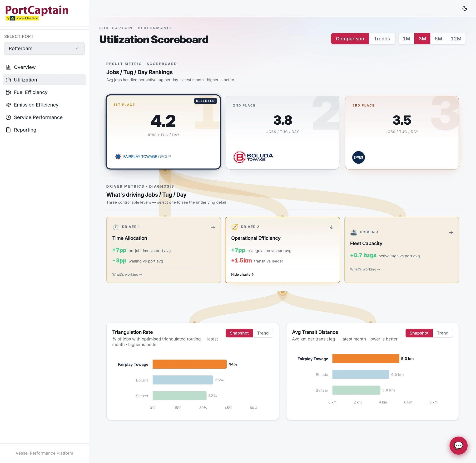This screenshot has height=463, width=476.
Task: Click the +1.5km transit vs leader value
Action: click(x=241, y=260)
